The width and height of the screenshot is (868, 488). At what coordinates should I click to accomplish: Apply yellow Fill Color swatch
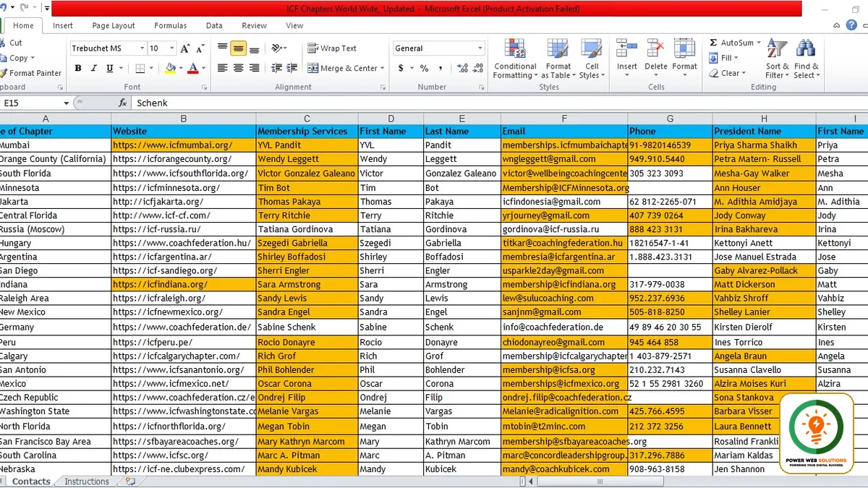170,69
